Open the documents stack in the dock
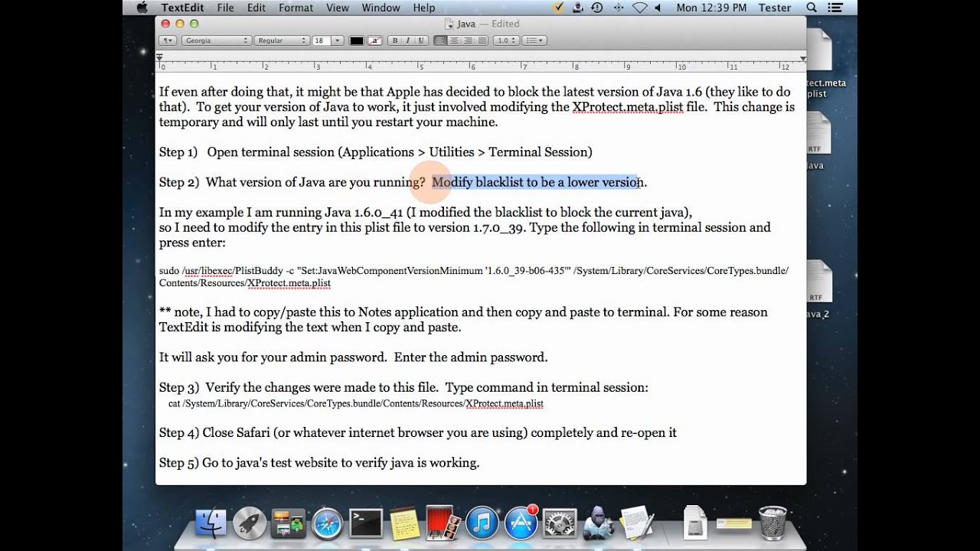This screenshot has height=551, width=980. point(694,522)
